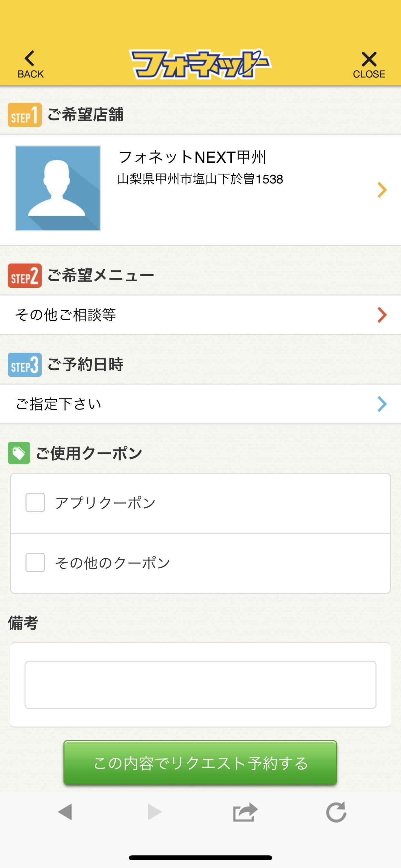This screenshot has height=868, width=401.
Task: Click the フォネットNEXT甲州 store name
Action: tap(192, 157)
